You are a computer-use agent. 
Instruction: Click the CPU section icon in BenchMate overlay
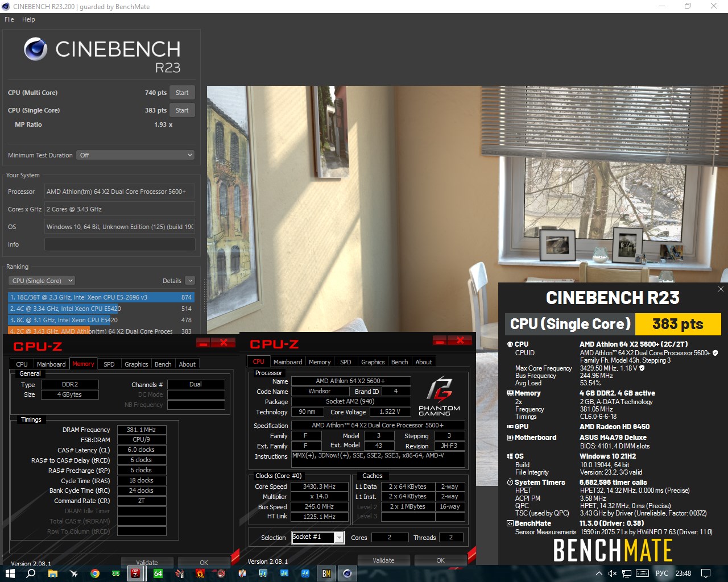point(510,344)
